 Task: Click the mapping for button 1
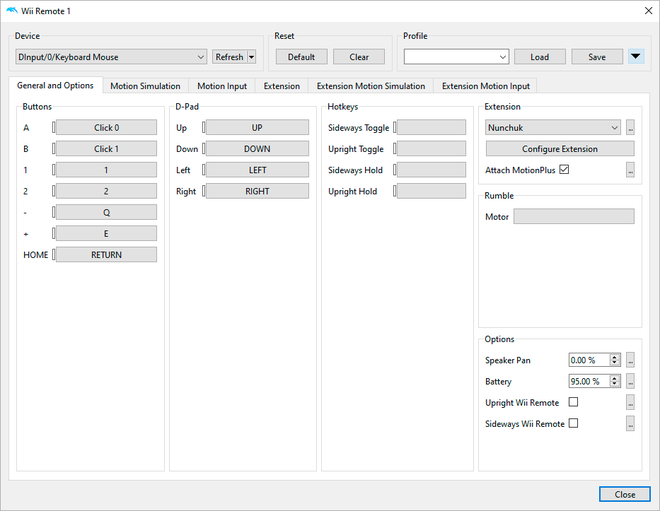(106, 170)
